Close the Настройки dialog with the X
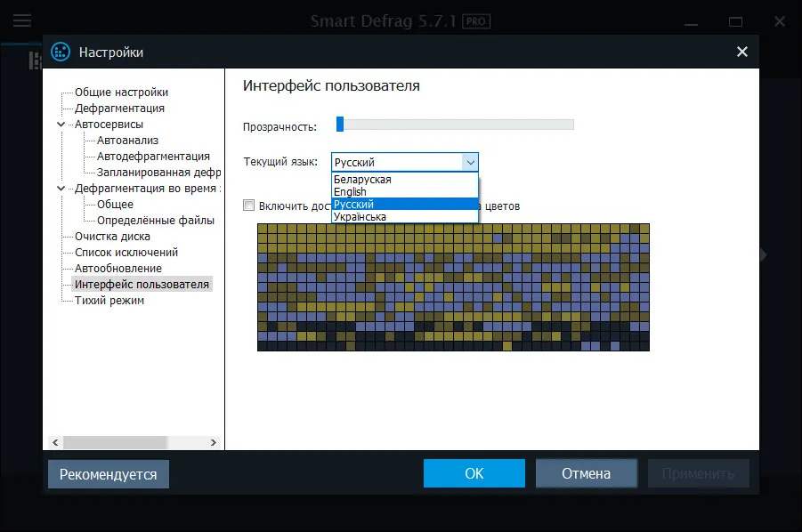Screen dimensions: 802x532 741,52
